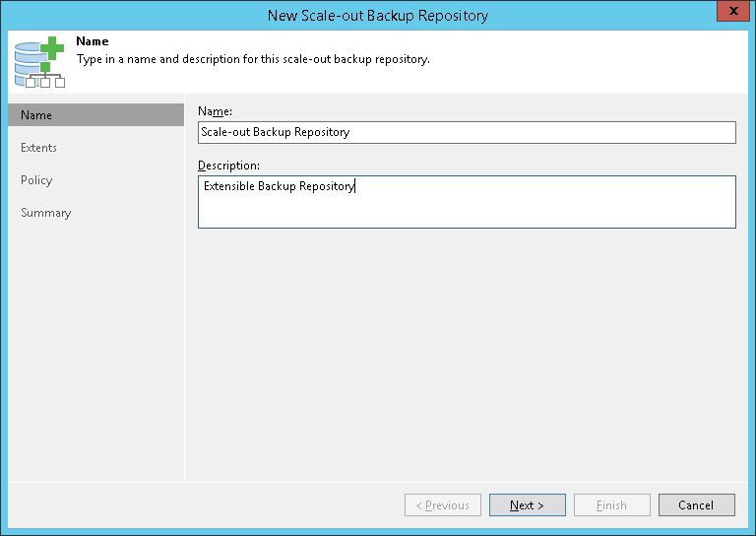The image size is (756, 536).
Task: Open the Policy wizard step
Action: pyautogui.click(x=36, y=180)
